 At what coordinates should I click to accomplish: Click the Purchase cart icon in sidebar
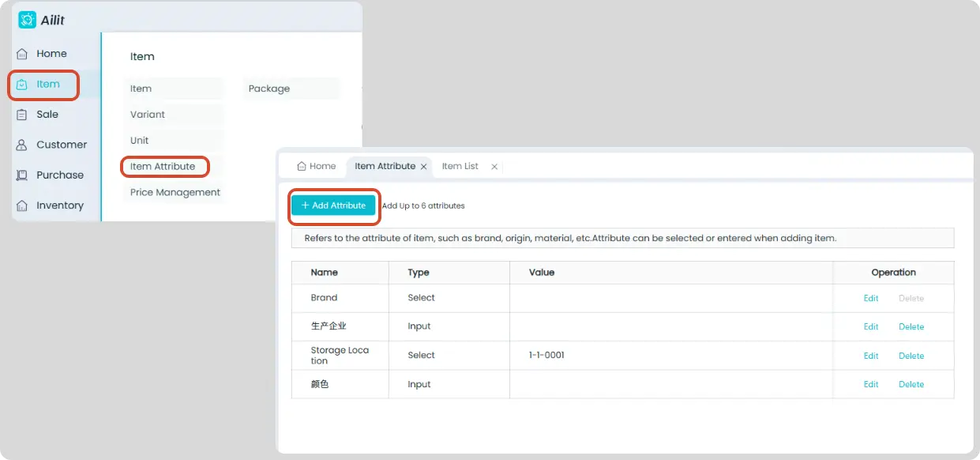pos(22,175)
